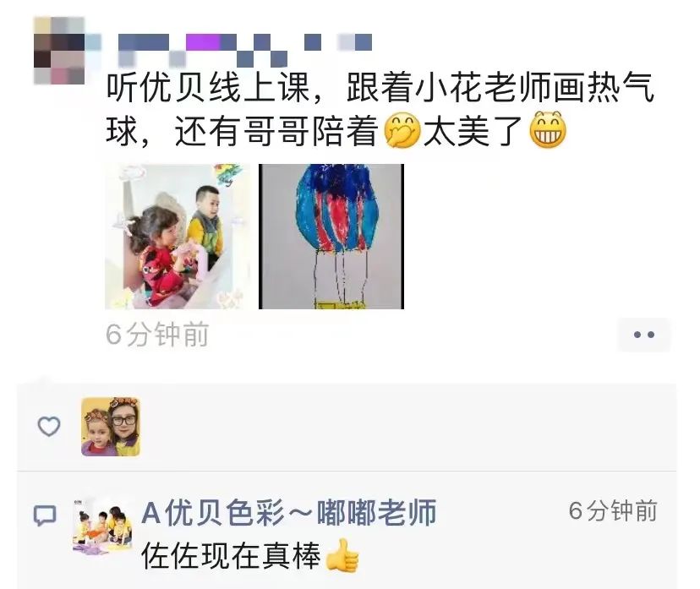Tap the thumbs-up emoji in comment
Image resolution: width=700 pixels, height=589 pixels.
click(342, 555)
